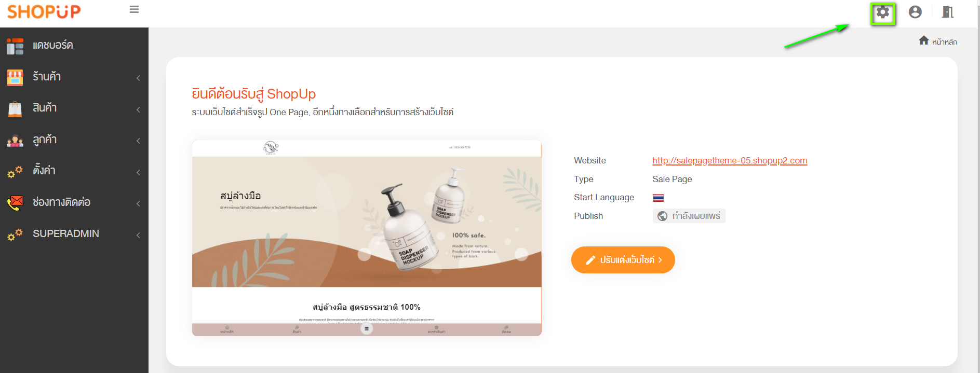
Task: Click the dashboard icon for แดชบอร์ด
Action: tap(15, 46)
